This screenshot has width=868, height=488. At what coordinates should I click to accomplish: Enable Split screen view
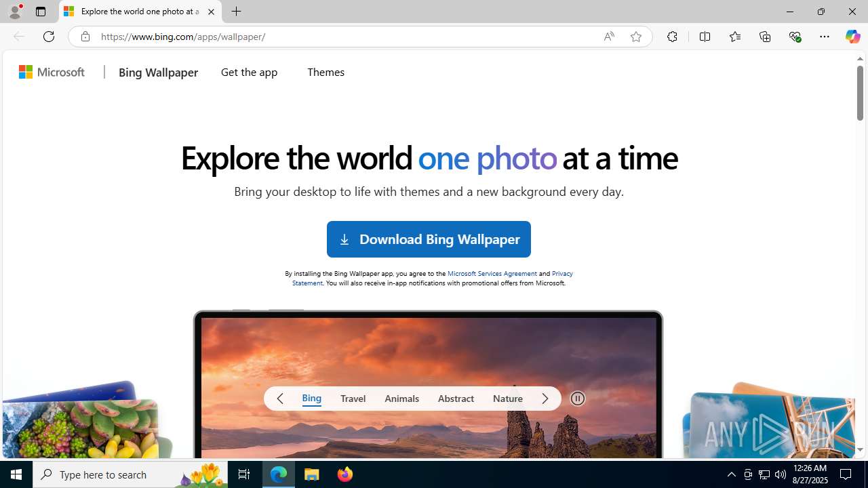705,37
